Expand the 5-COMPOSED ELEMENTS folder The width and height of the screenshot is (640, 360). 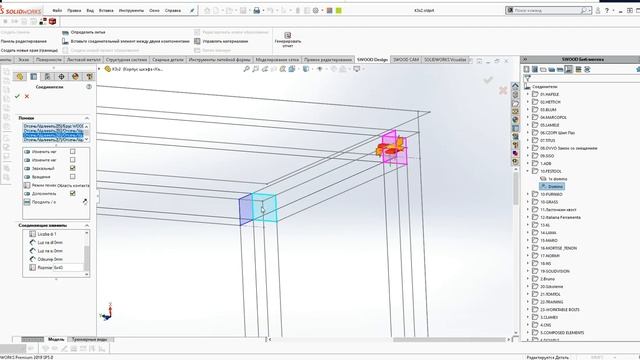[528, 333]
